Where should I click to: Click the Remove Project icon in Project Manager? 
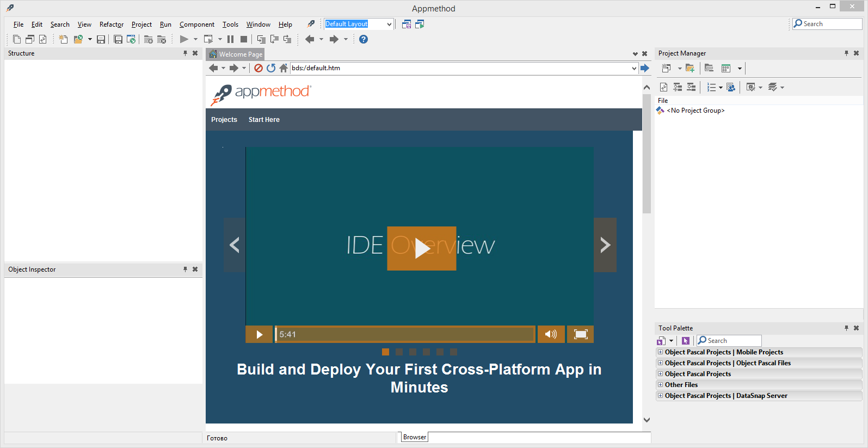point(709,68)
